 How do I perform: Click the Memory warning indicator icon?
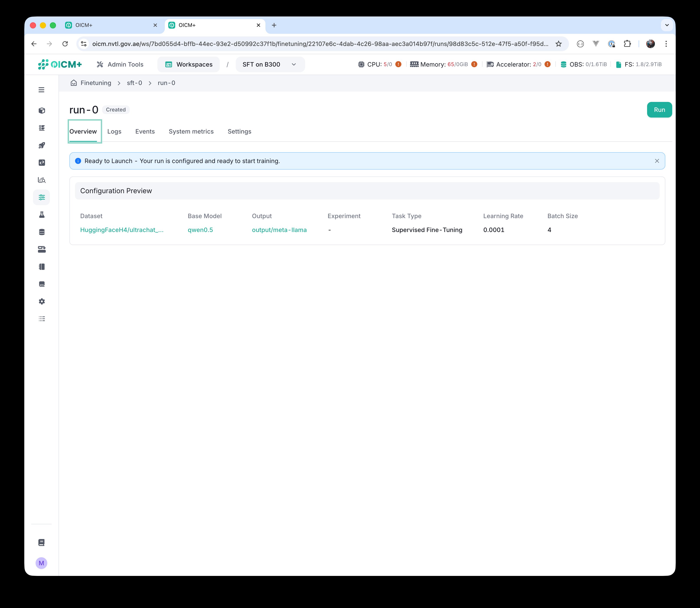[x=474, y=64]
